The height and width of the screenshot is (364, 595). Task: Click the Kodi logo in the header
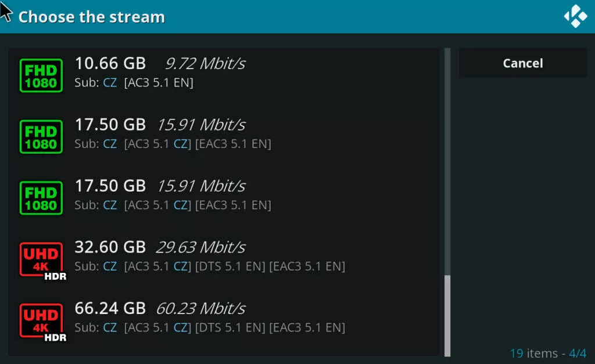coord(576,16)
